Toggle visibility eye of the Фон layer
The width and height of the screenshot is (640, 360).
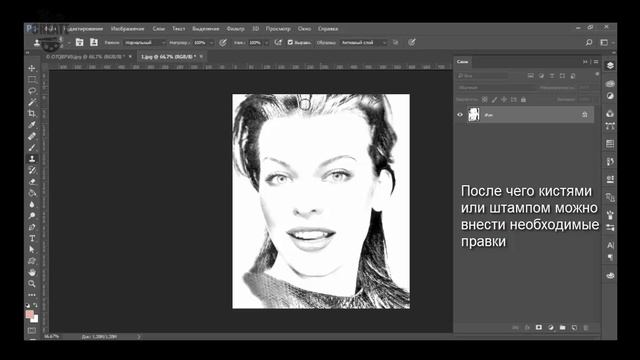click(460, 115)
